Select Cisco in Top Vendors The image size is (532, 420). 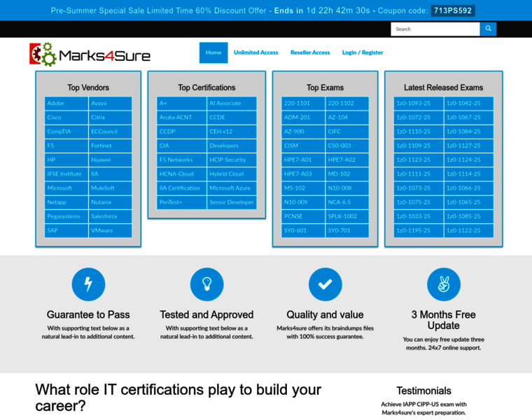click(x=66, y=118)
